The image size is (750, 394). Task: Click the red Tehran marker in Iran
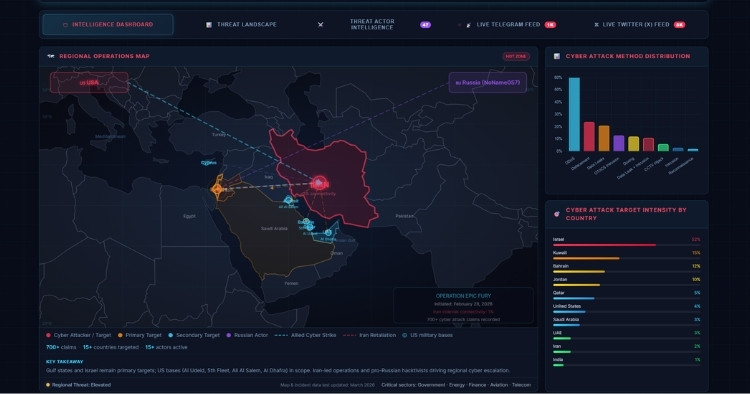pyautogui.click(x=320, y=183)
